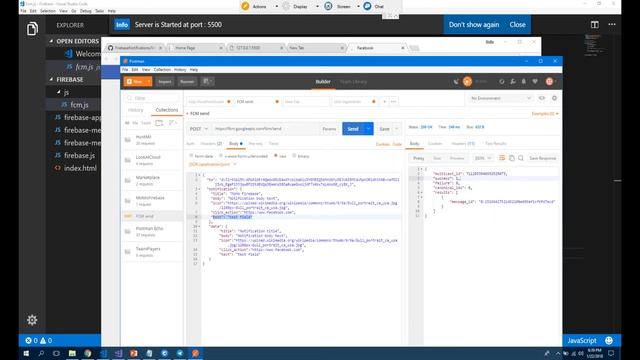Open VS Code Explorer files icon

(x=32, y=29)
